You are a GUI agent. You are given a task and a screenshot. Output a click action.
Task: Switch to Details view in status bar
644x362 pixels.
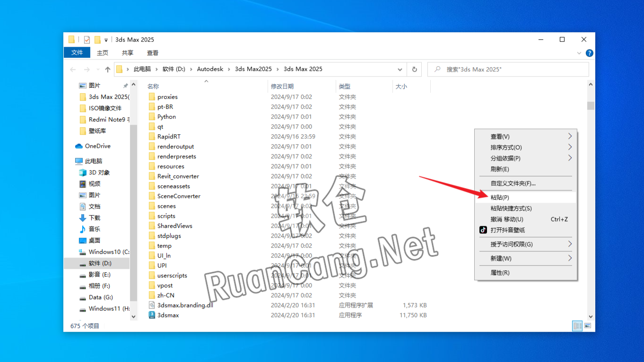(x=577, y=326)
